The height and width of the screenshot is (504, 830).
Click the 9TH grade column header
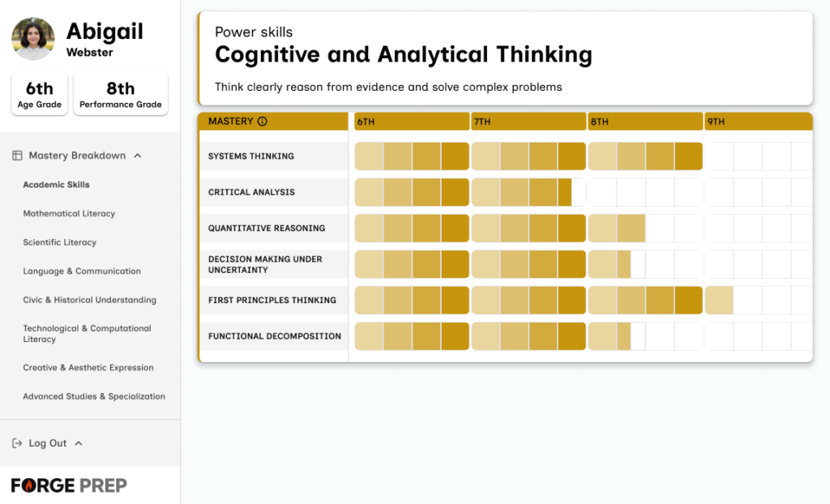point(758,122)
